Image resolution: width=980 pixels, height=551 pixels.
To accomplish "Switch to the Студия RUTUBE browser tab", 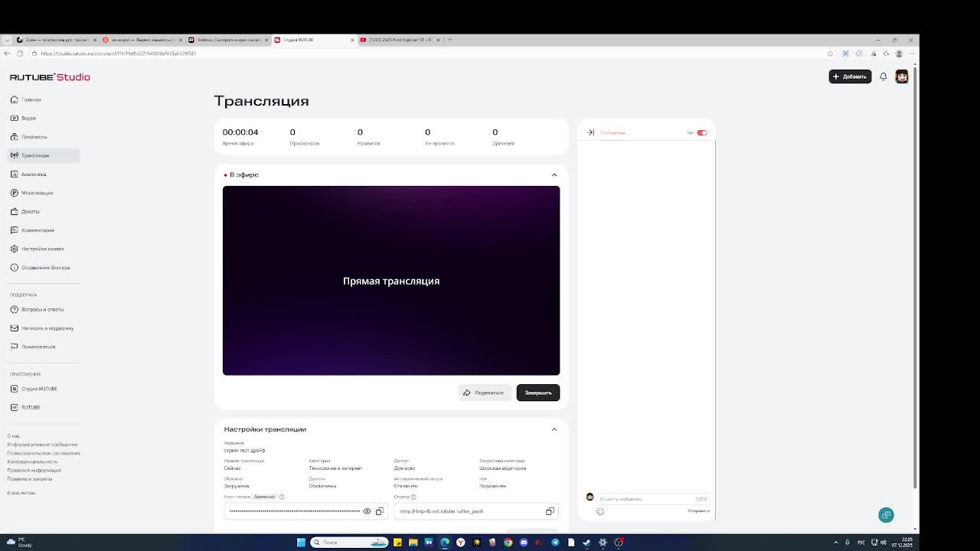I will [315, 40].
